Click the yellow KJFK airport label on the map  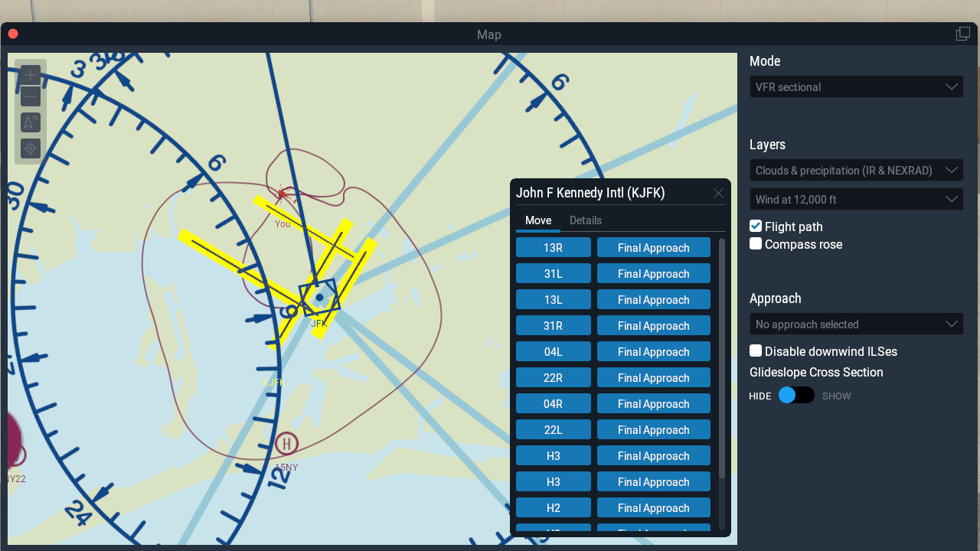point(273,383)
